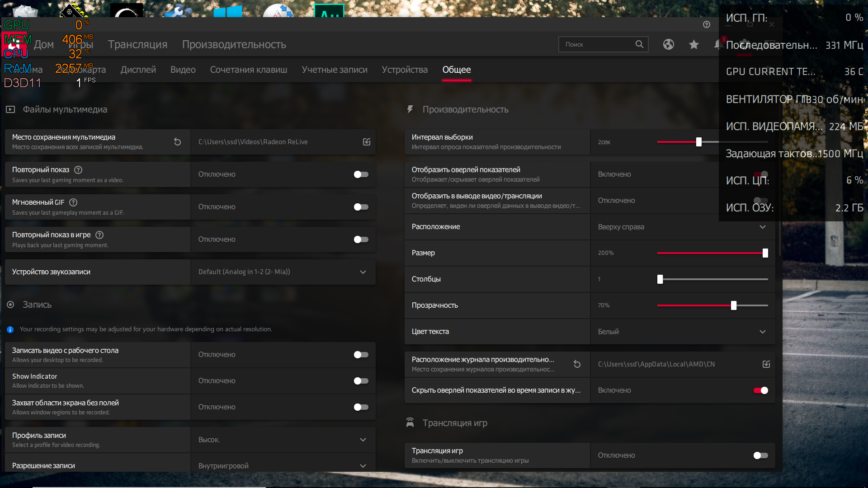
Task: Expand Цвет текста dropdown
Action: tap(762, 332)
